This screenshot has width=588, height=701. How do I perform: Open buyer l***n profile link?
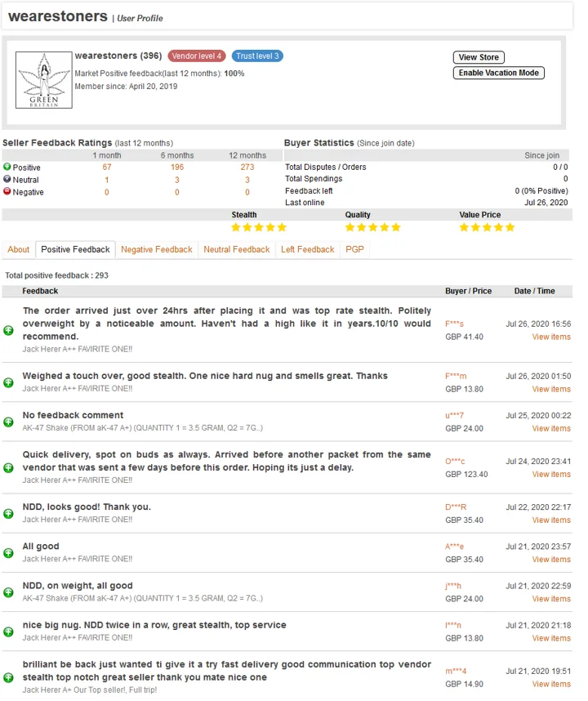coord(453,625)
